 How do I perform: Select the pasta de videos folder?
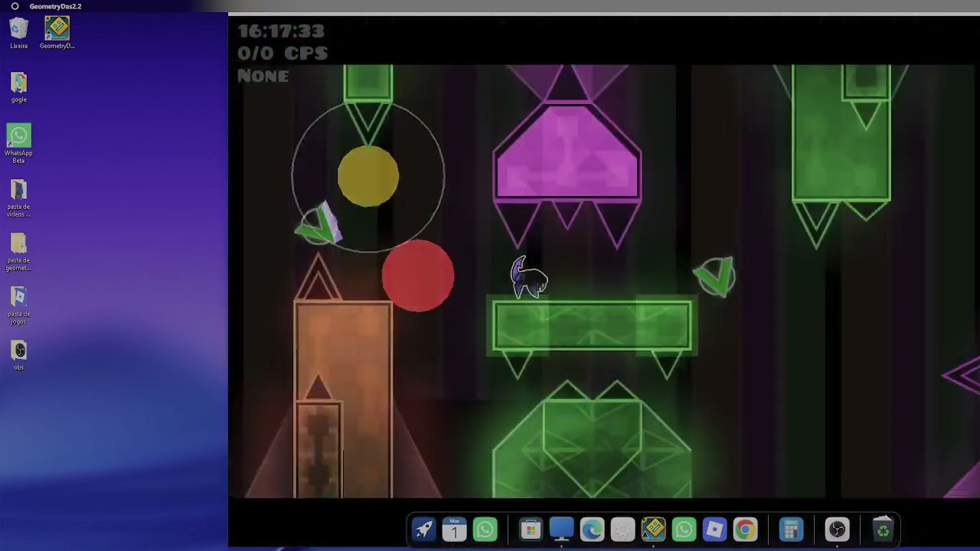[19, 197]
